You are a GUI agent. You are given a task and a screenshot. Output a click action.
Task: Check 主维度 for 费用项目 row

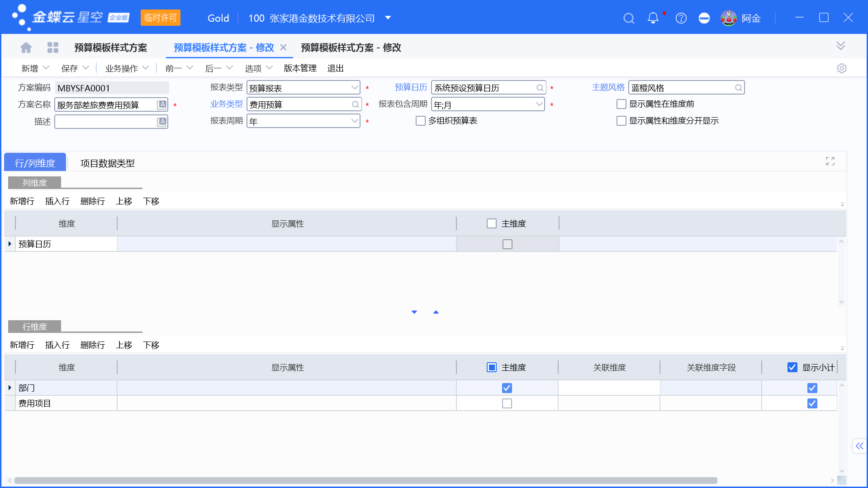(x=507, y=403)
